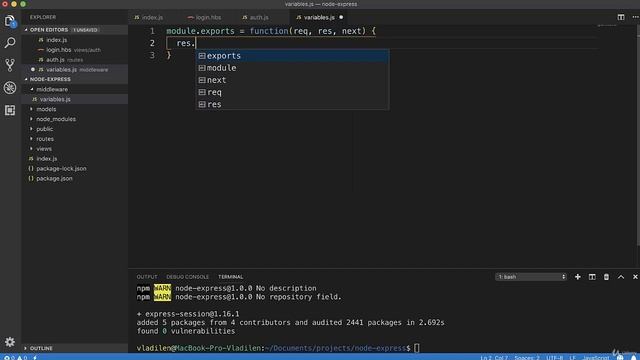640x360 pixels.
Task: Click the JS icon of auth.js tab
Action: pos(244,18)
